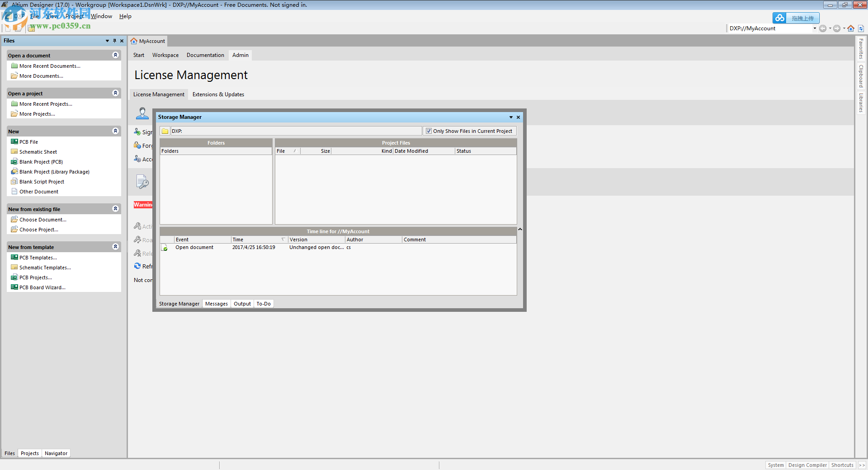Collapse the Open a document section
868x470 pixels.
115,55
